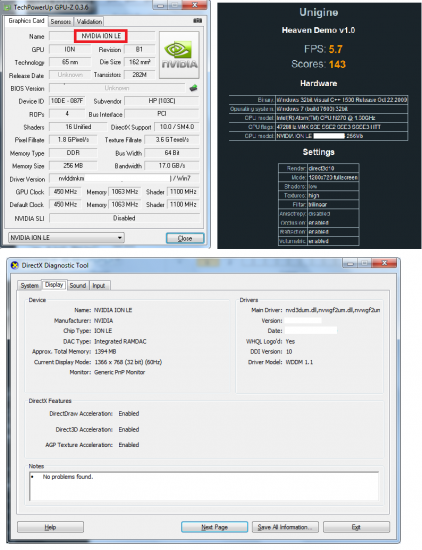This screenshot has width=422, height=550.
Task: Click the GPU-Z Name field NVIDIA ION LE
Action: (101, 36)
